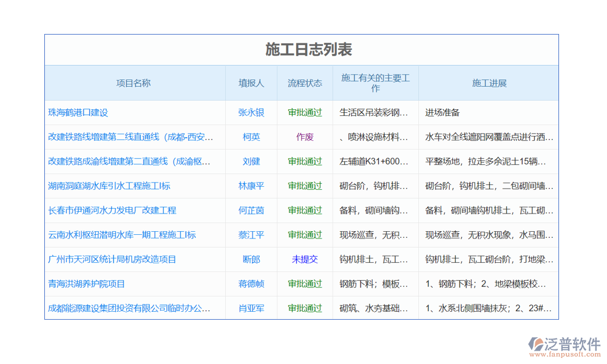Click the 未提交 status for 断郎

(305, 259)
